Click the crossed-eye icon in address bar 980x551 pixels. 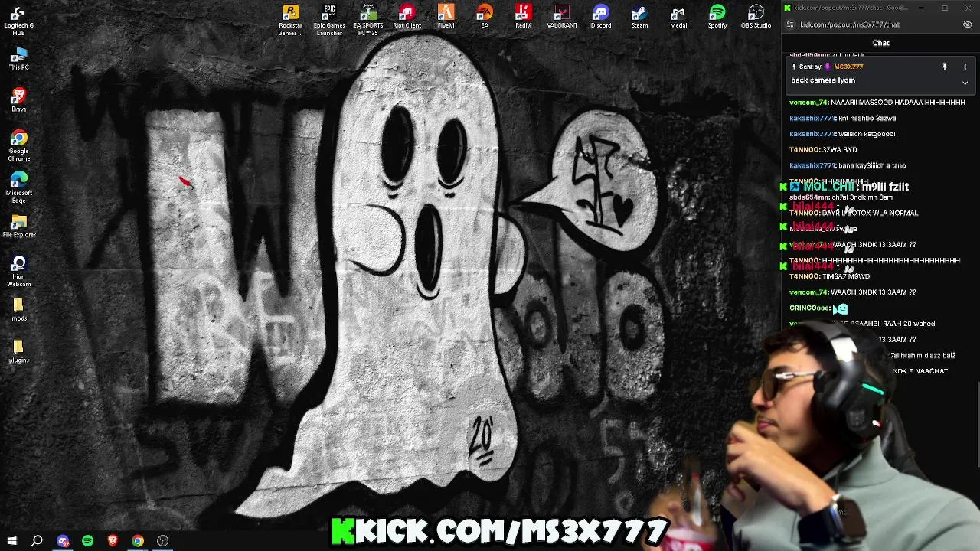968,24
